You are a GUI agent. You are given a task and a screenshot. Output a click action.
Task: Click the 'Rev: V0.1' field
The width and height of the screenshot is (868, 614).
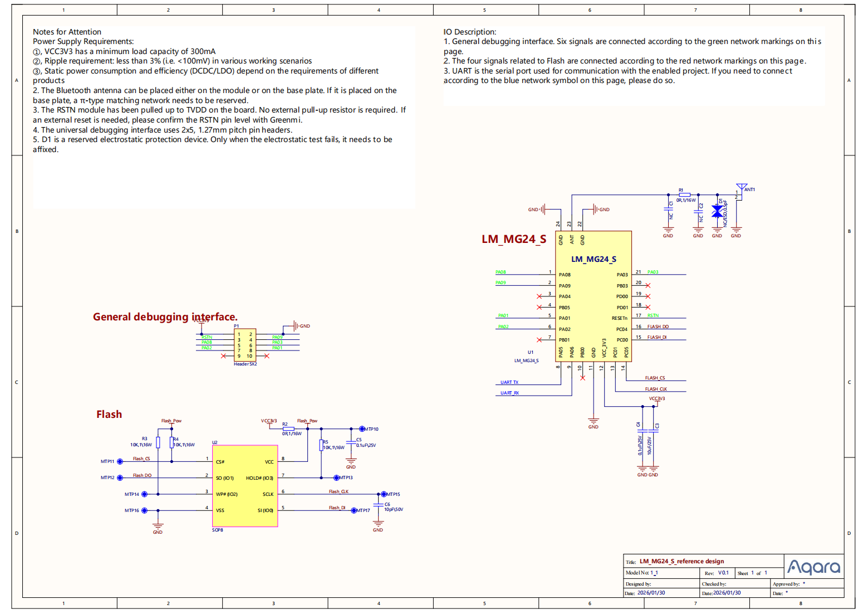click(717, 573)
